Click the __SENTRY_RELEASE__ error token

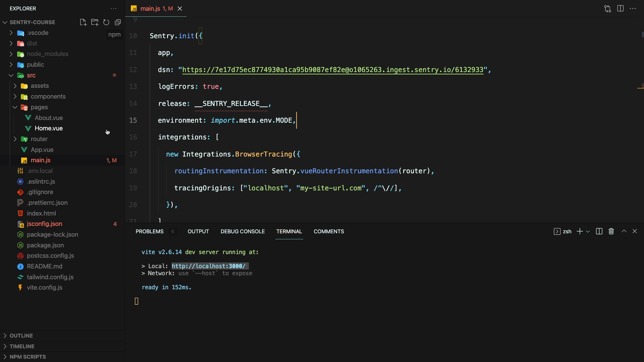[231, 104]
